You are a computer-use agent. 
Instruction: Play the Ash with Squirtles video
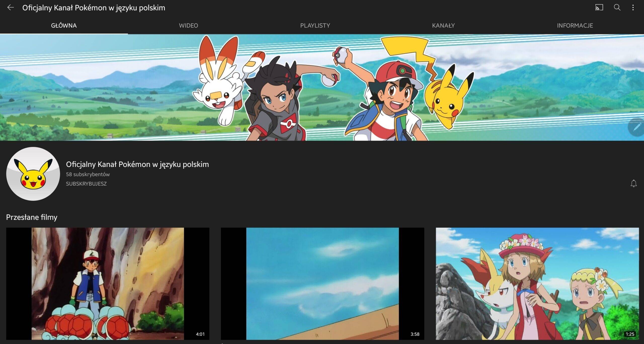click(108, 284)
